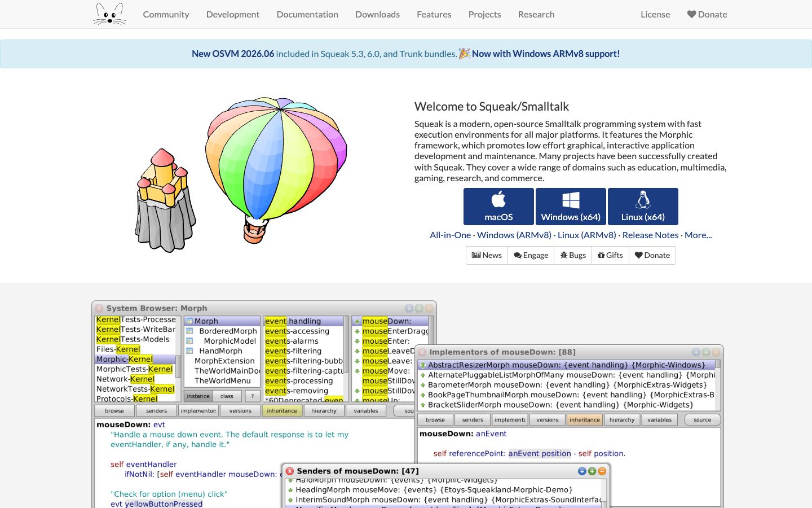Open the Release Notes link
Screen dimensions: 812x508
pyautogui.click(x=650, y=235)
